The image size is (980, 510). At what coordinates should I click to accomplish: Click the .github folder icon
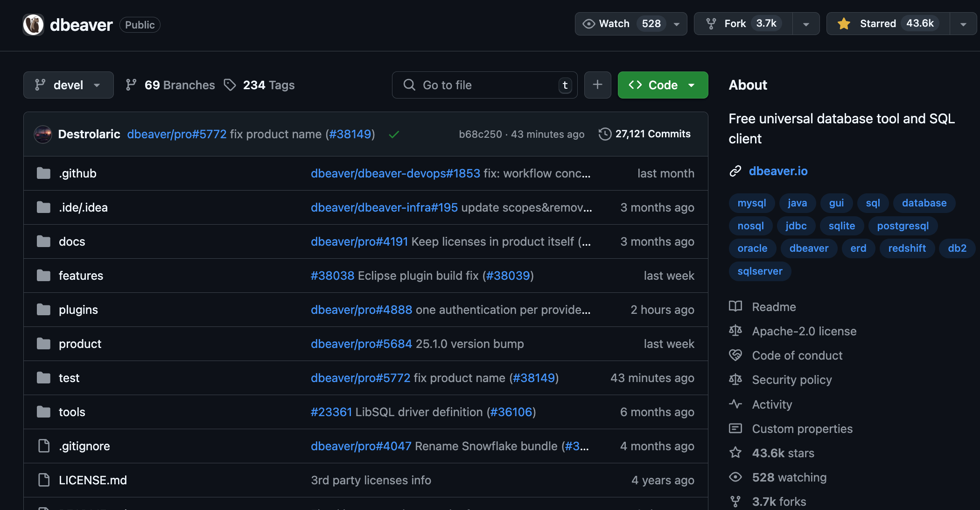coord(43,173)
